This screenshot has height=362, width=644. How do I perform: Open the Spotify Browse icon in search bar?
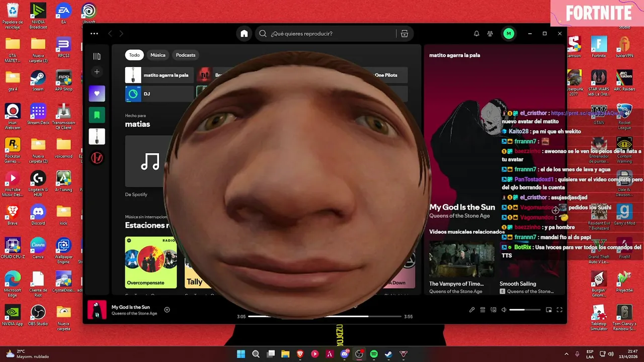404,34
